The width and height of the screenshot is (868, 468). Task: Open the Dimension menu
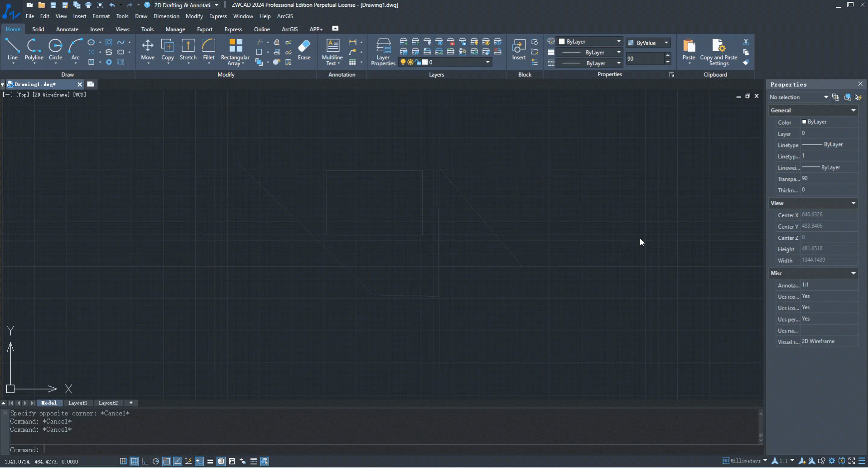(166, 16)
